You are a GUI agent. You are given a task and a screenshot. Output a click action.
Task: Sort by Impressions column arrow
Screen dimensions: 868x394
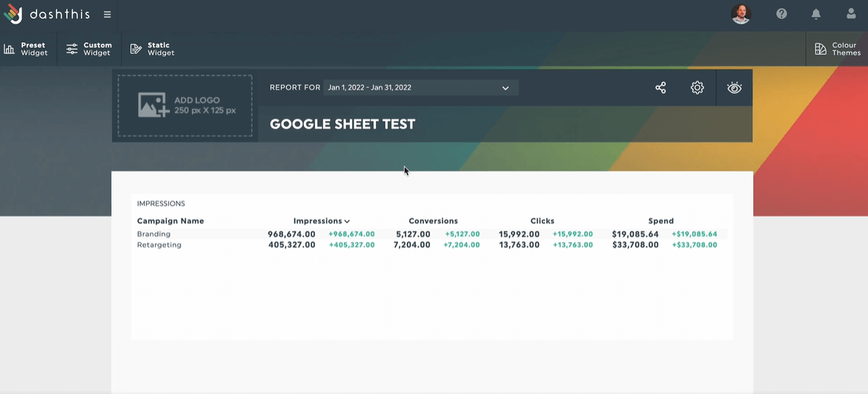347,221
